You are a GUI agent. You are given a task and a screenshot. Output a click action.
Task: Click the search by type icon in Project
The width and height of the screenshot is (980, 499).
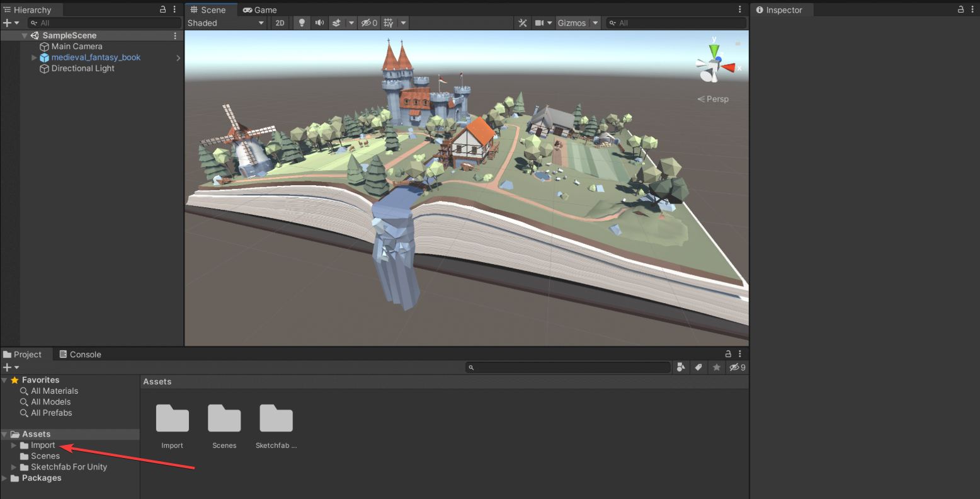coord(681,367)
